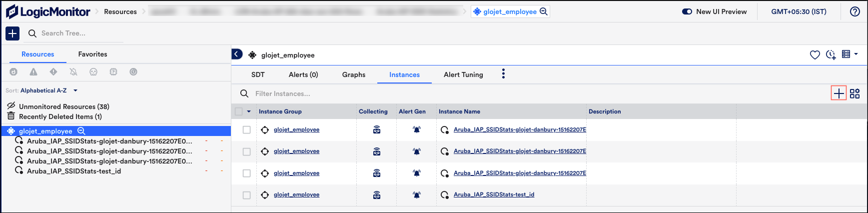The image size is (868, 213).
Task: Click the blue add resource plus button
Action: [12, 33]
